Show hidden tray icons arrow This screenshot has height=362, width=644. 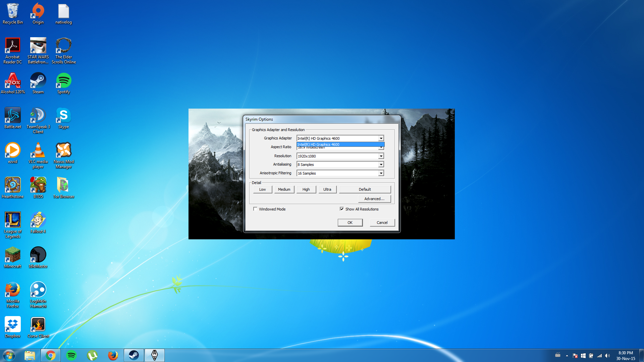point(567,356)
